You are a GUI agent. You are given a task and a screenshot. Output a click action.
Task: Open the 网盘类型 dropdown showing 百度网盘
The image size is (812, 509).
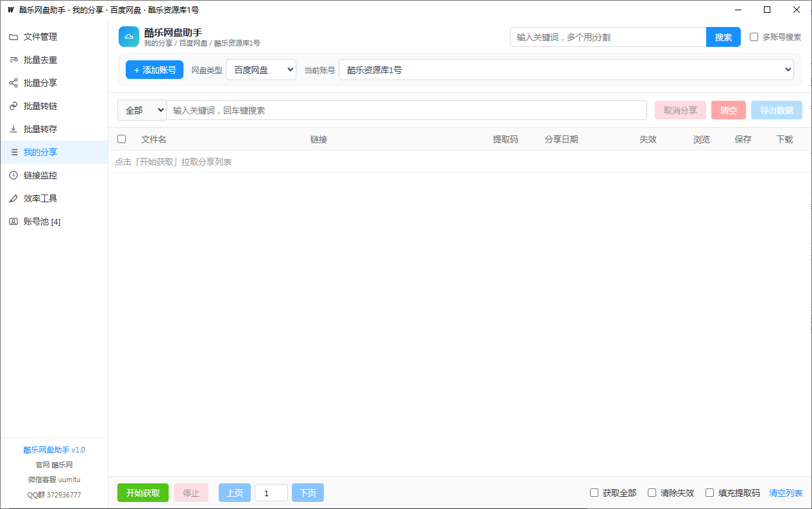[261, 70]
